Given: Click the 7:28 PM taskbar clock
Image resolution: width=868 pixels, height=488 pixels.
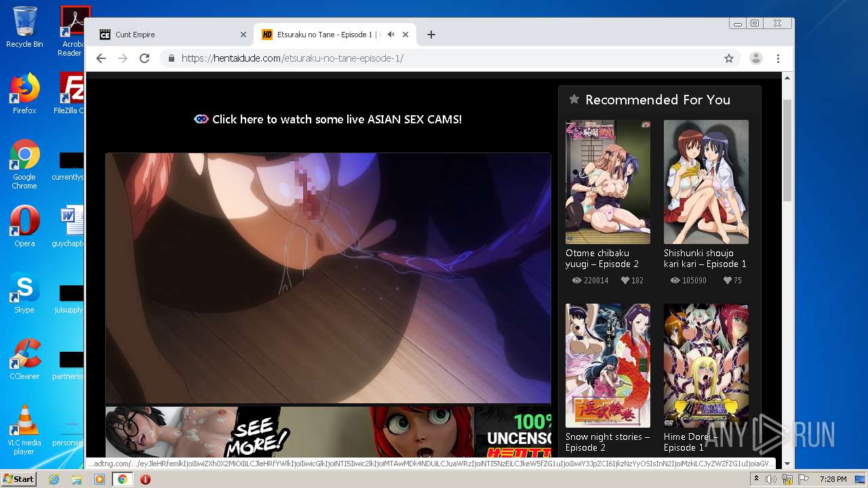Looking at the screenshot, I should tap(833, 479).
